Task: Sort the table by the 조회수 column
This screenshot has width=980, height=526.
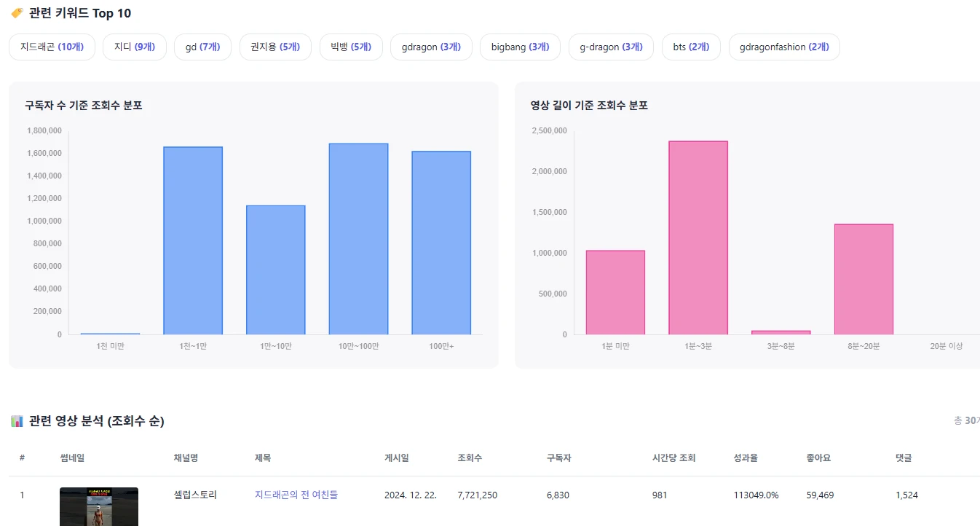Action: (470, 458)
